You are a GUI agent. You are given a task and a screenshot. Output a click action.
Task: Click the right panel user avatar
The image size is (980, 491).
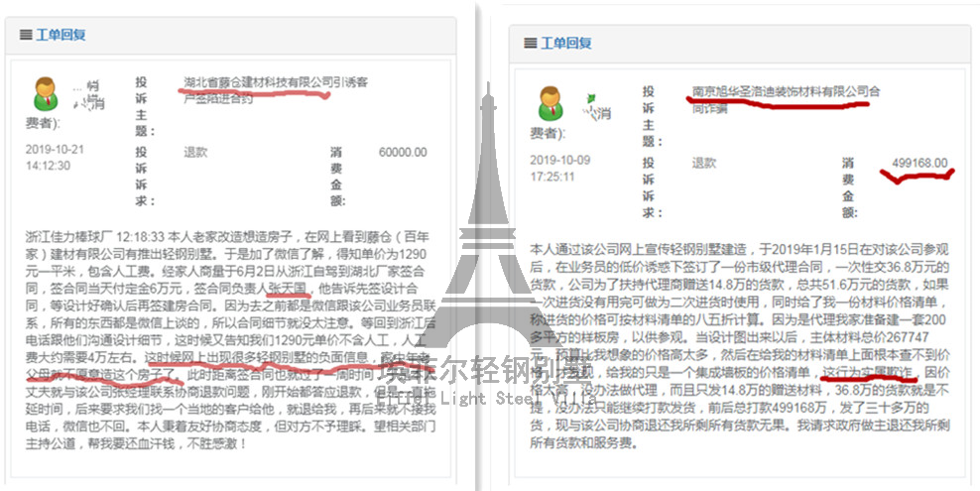[x=552, y=103]
